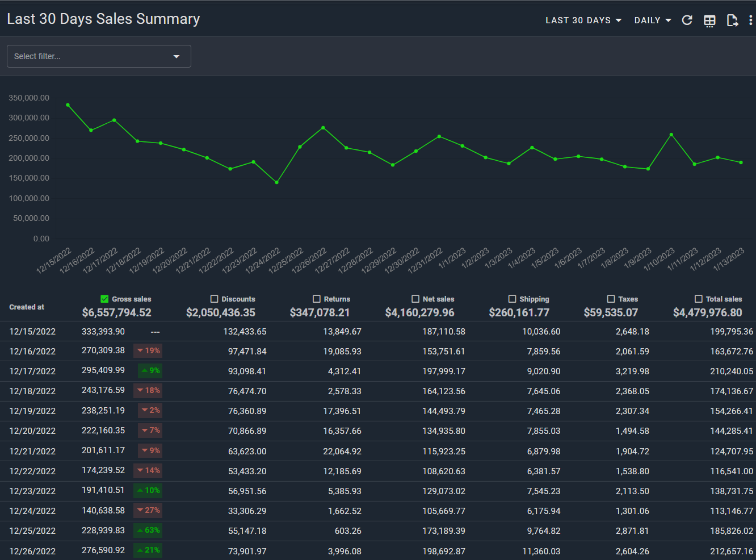Click the refresh report icon
Screen dimensions: 756x560
tap(687, 20)
